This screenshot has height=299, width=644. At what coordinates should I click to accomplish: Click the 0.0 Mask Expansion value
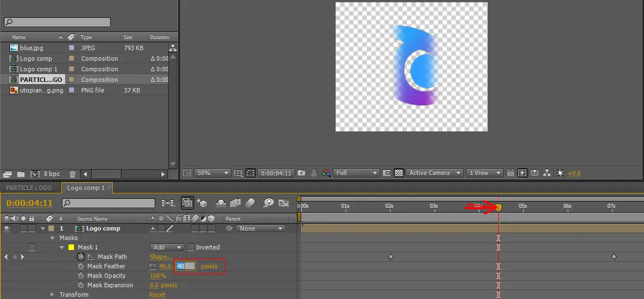point(154,285)
